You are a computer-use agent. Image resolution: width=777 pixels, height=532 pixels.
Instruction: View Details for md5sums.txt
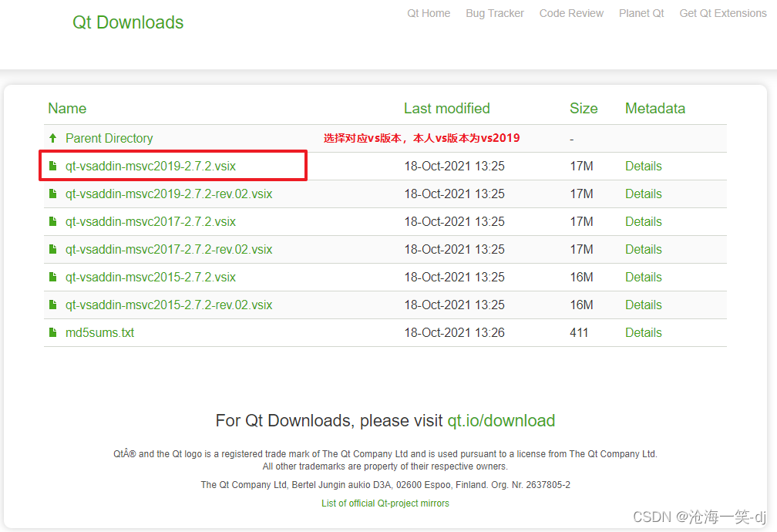pyautogui.click(x=643, y=332)
